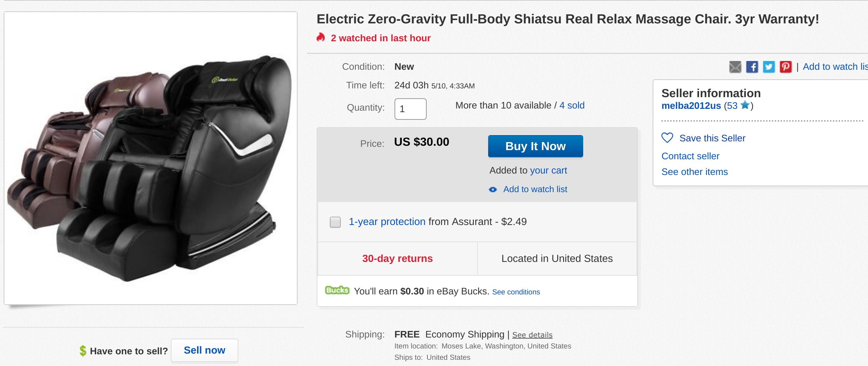Click the Quantity input field

pos(410,109)
